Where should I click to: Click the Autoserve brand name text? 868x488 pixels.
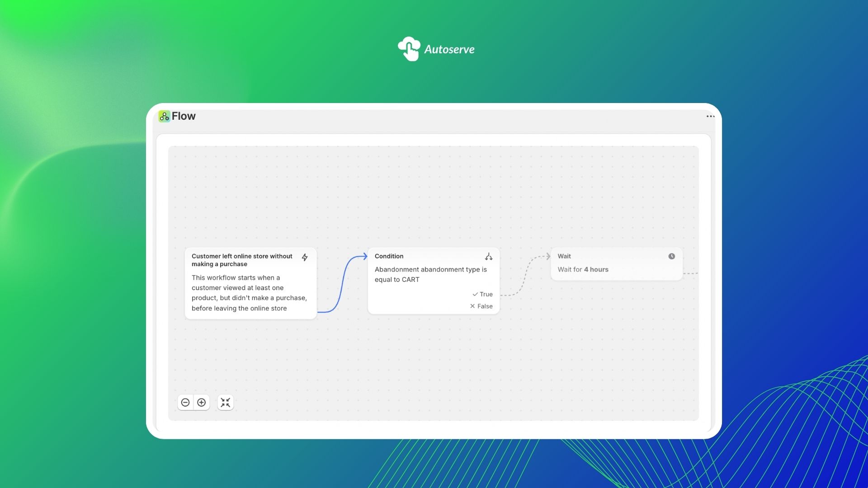449,49
